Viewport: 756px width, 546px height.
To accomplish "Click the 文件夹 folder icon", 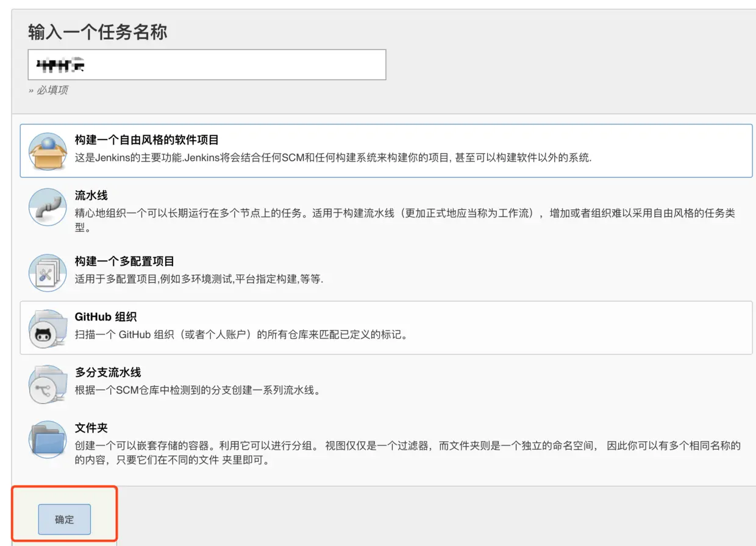I will click(x=48, y=439).
